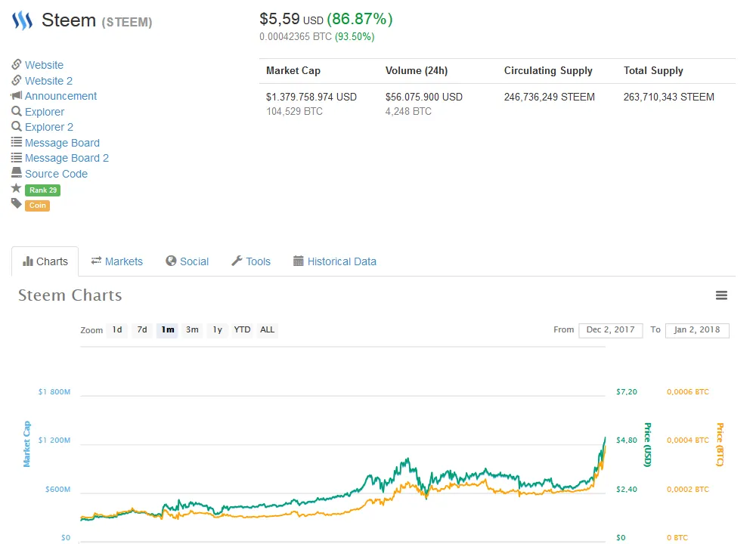The height and width of the screenshot is (544, 756).
Task: Click the Steem Charts heading
Action: click(x=70, y=295)
